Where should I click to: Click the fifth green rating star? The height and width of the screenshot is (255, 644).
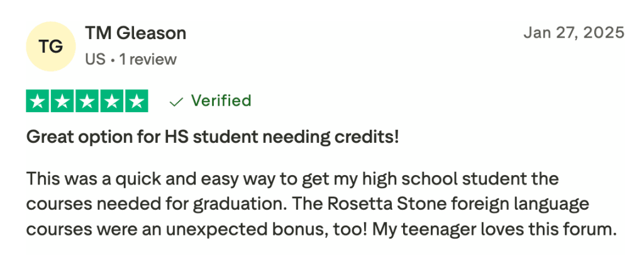pos(136,101)
